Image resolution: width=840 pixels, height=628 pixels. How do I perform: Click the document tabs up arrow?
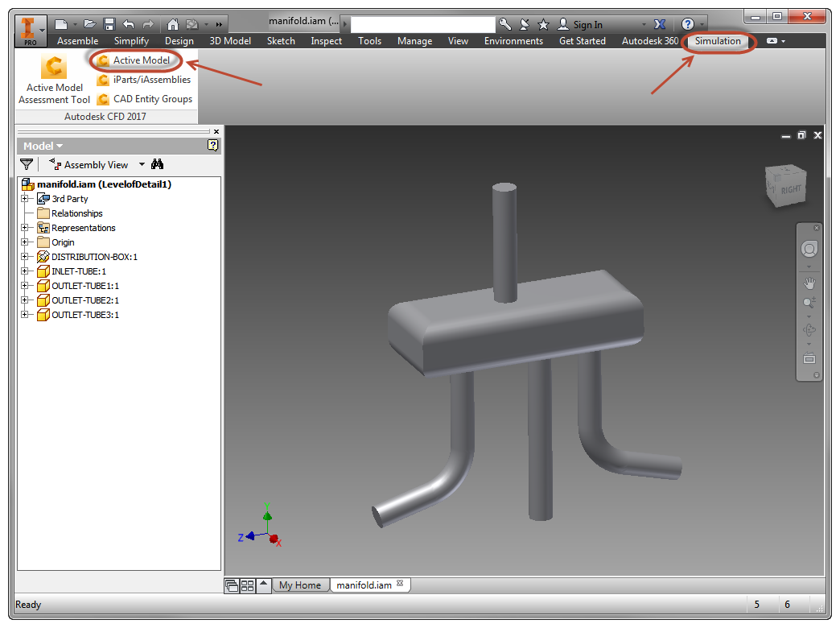point(264,585)
